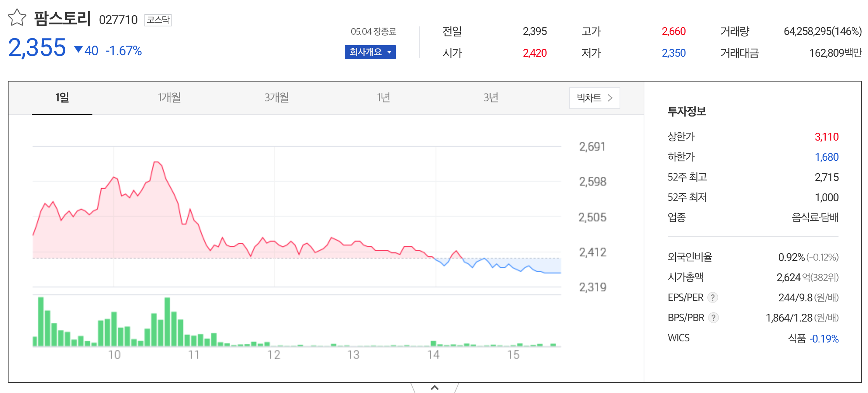Click the 외국인비율 value 0.92%
868x393 pixels.
pyautogui.click(x=792, y=257)
